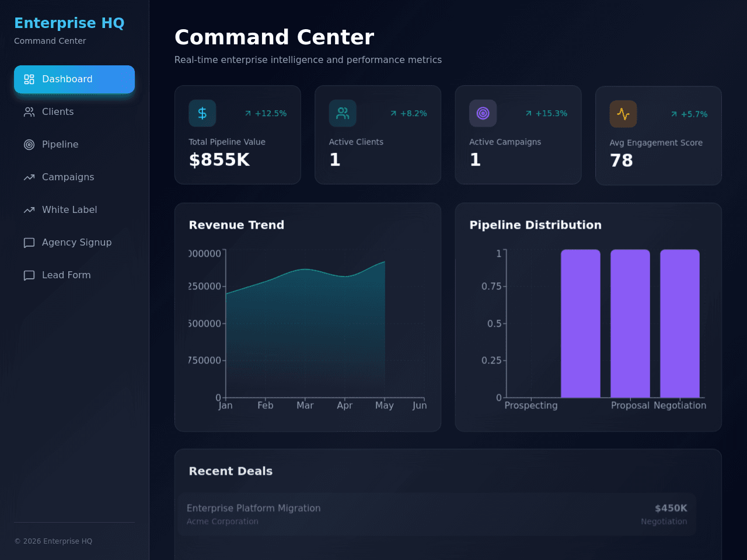Click the Recent Deals heading
The width and height of the screenshot is (747, 560).
231,471
